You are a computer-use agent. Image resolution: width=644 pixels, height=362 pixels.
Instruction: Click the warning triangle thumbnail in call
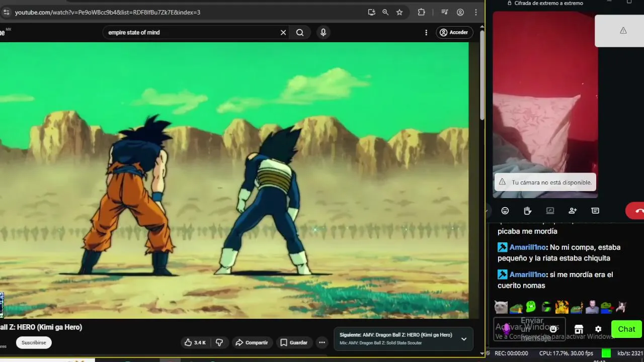[x=620, y=31]
